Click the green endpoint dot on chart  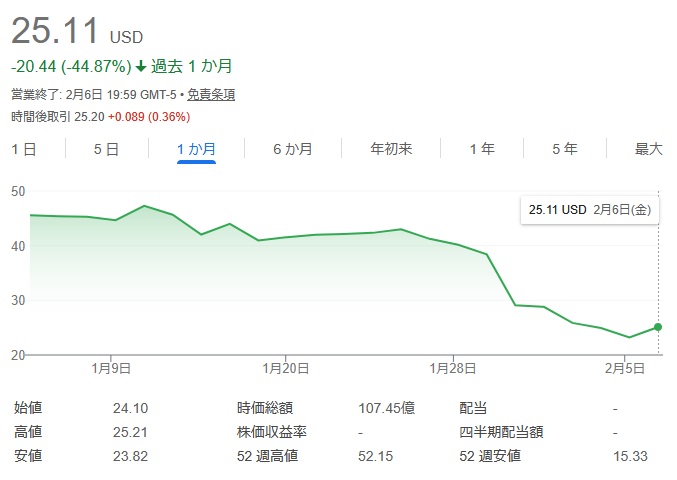click(x=658, y=327)
